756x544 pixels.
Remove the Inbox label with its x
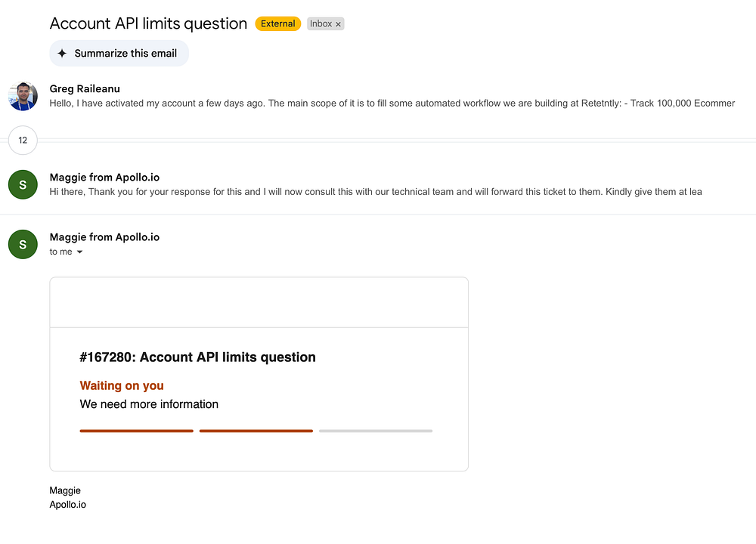pyautogui.click(x=339, y=24)
